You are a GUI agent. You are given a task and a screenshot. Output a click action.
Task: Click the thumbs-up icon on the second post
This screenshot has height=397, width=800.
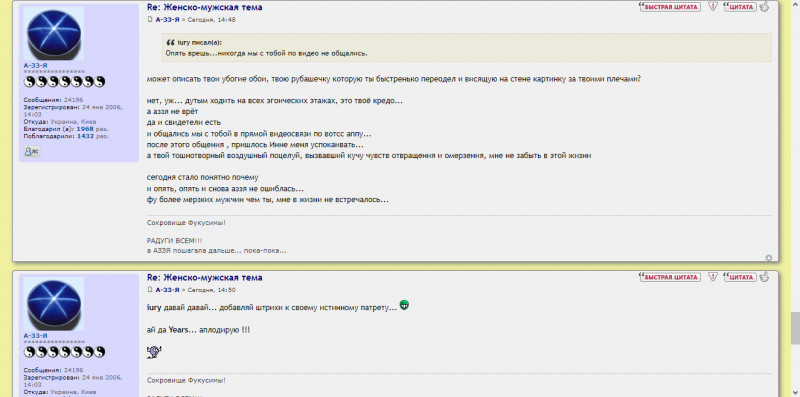pyautogui.click(x=764, y=277)
